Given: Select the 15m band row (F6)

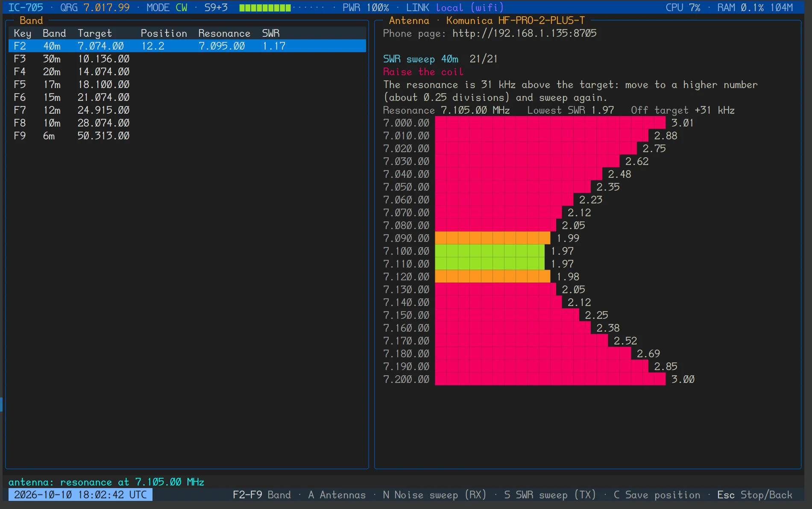Looking at the screenshot, I should 187,97.
